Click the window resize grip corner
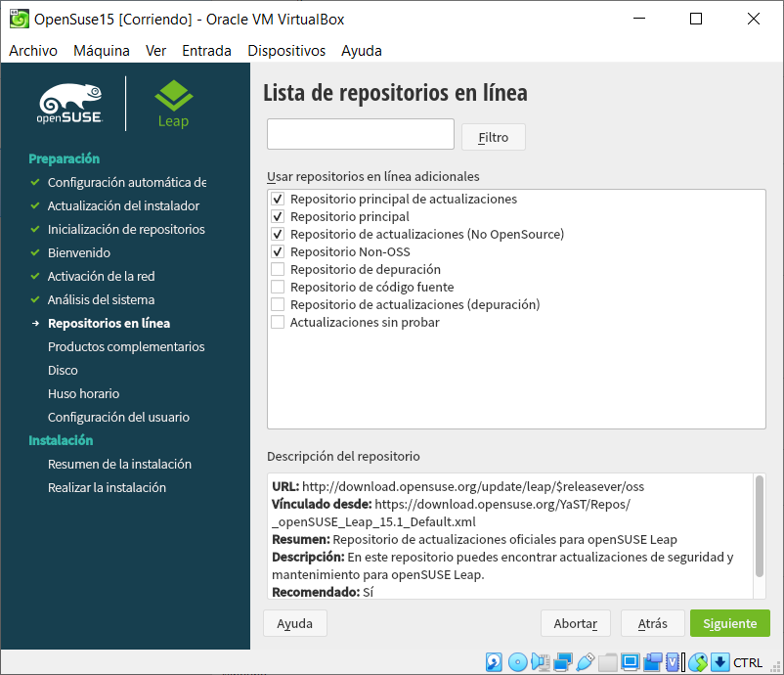784x675 pixels. click(x=776, y=667)
